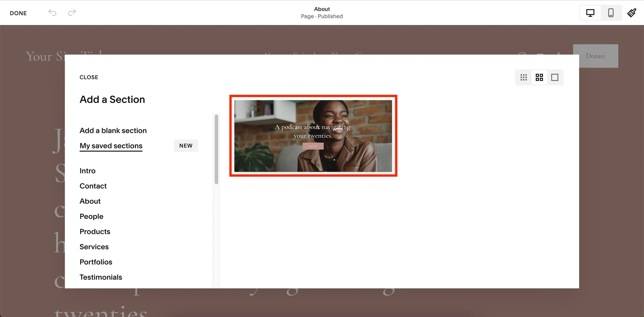The image size is (644, 317).
Task: Switch to desktop preview icon
Action: tap(590, 13)
